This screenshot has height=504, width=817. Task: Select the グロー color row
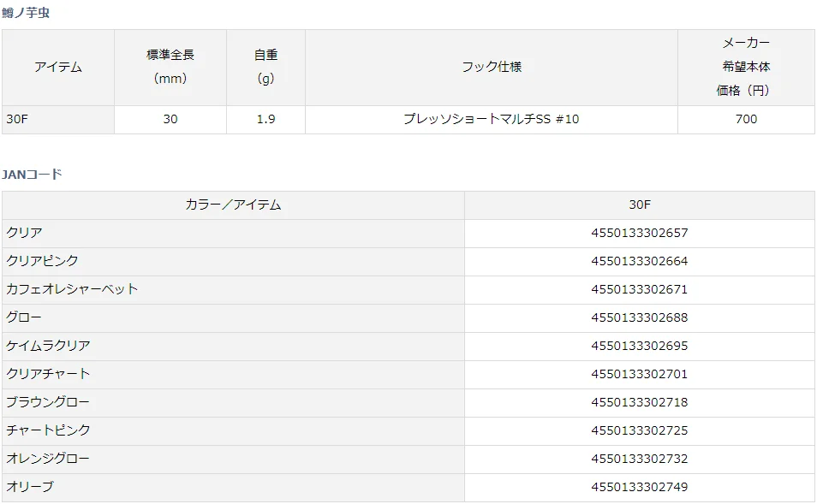(24, 317)
